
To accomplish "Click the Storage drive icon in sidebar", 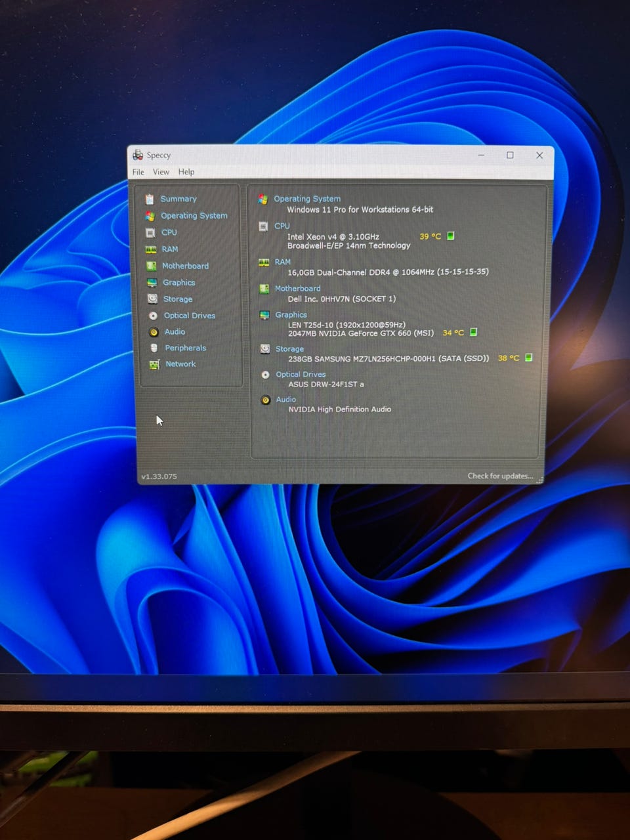I will (152, 299).
